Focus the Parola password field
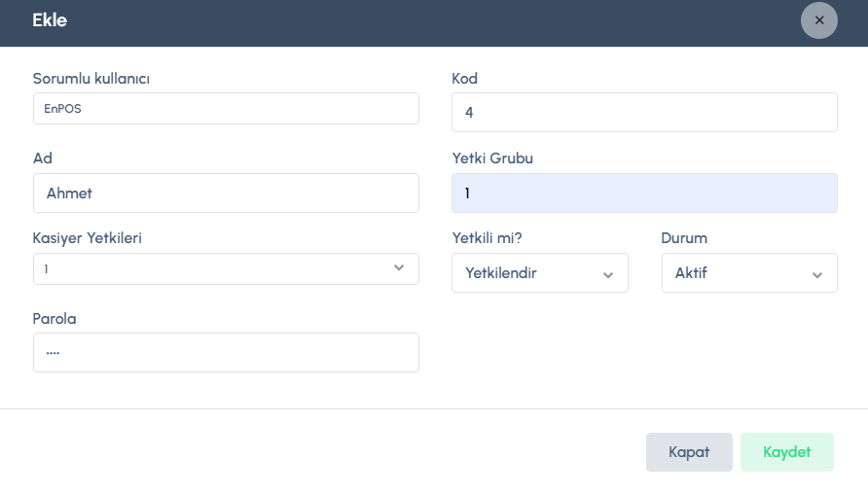Image resolution: width=868 pixels, height=493 pixels. click(x=226, y=353)
